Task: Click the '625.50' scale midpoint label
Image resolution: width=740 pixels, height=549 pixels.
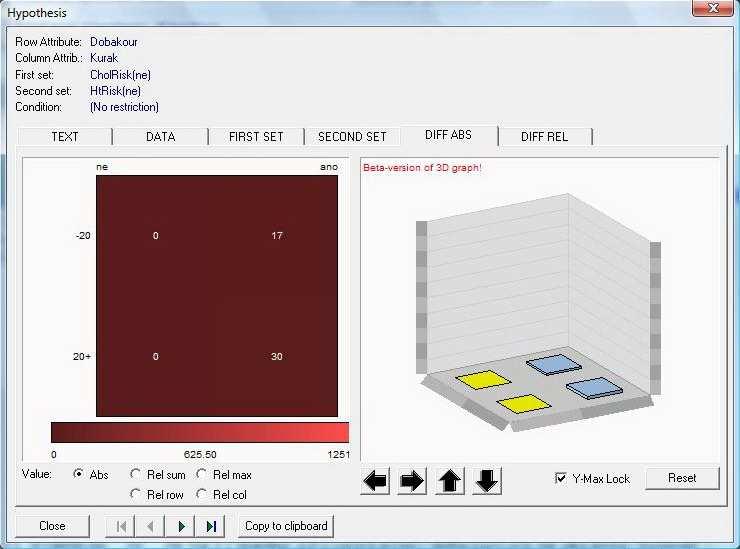Action: point(200,455)
